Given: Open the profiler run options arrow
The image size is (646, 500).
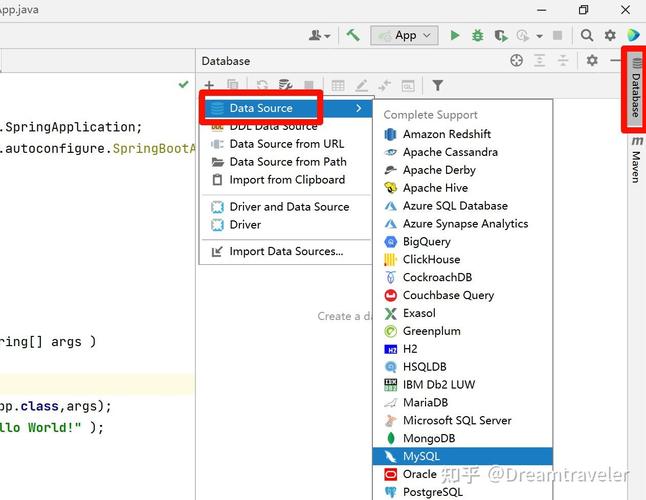Looking at the screenshot, I should click(539, 36).
